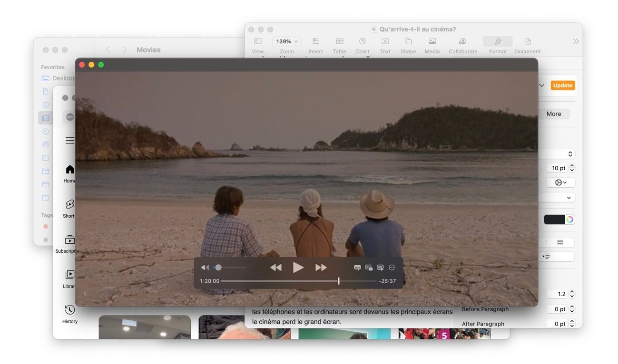Click the playhead on the video timeline

click(339, 281)
